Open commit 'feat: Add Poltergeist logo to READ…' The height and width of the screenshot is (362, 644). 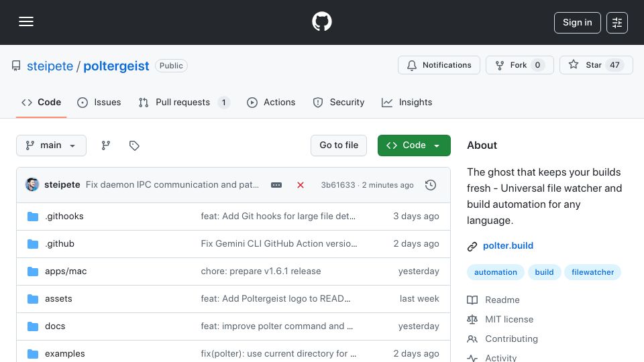coord(276,299)
